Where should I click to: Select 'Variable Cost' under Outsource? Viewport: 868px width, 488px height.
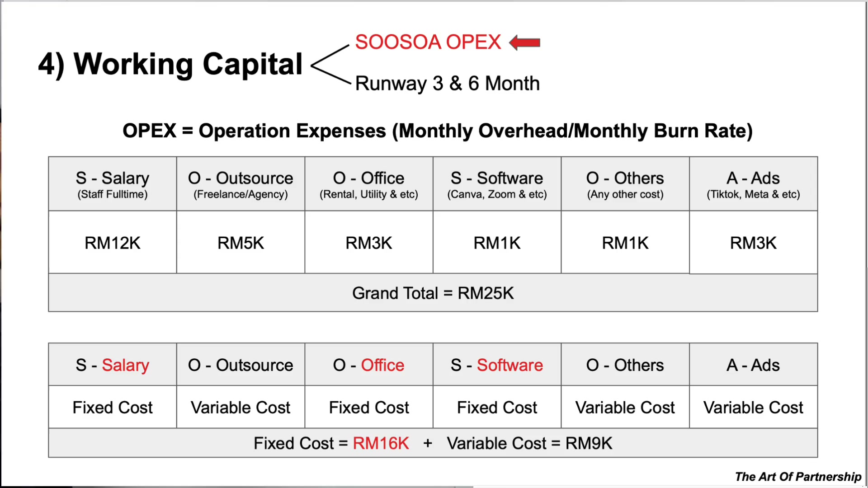click(241, 408)
